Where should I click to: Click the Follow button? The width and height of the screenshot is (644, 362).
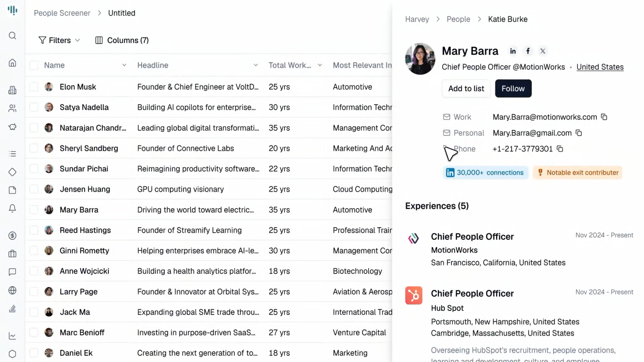coord(513,88)
